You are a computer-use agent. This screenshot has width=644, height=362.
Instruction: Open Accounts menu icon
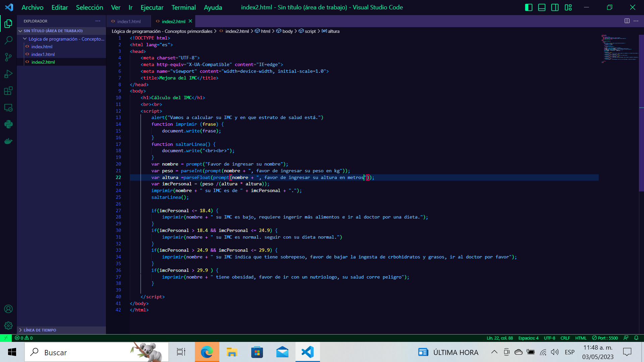(8, 309)
